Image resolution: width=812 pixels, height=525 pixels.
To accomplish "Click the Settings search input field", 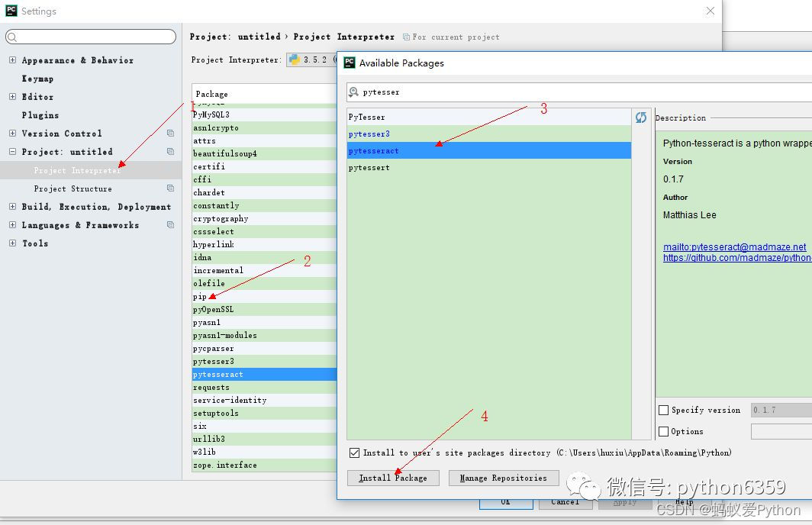I will coord(91,37).
